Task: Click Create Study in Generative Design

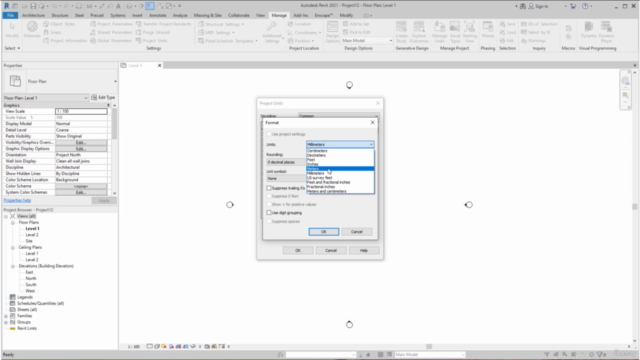Action: click(x=402, y=32)
